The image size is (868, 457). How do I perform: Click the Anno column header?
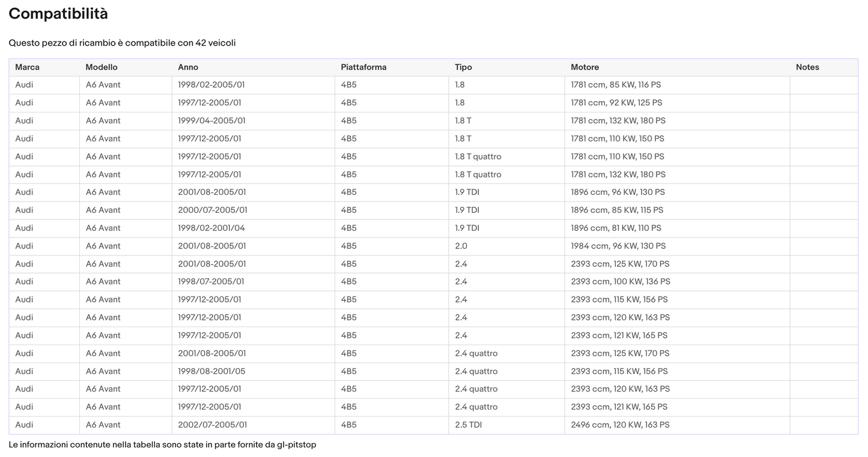pos(188,67)
